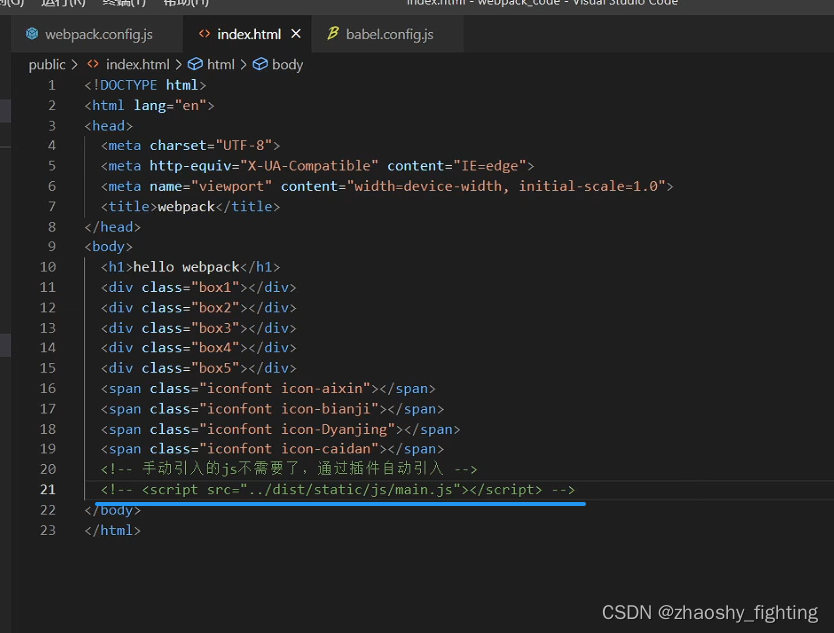
Task: Click the index.html breadcrumb segment
Action: point(138,64)
